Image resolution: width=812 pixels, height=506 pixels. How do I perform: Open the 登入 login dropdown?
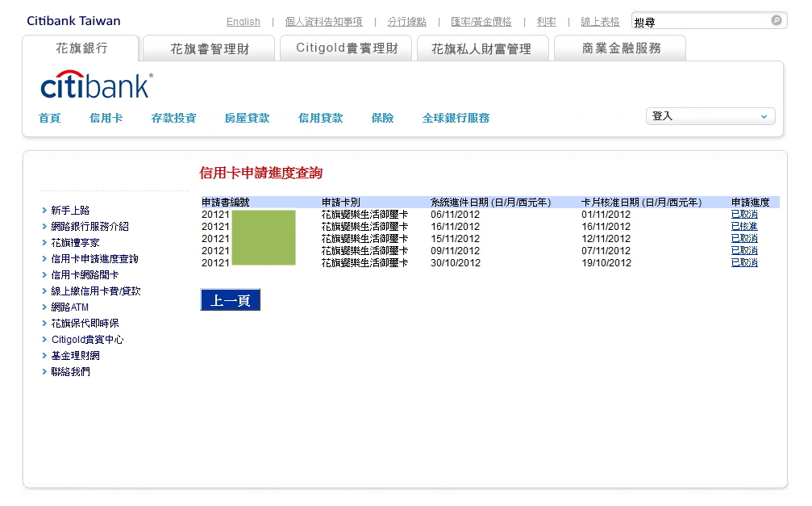[710, 116]
